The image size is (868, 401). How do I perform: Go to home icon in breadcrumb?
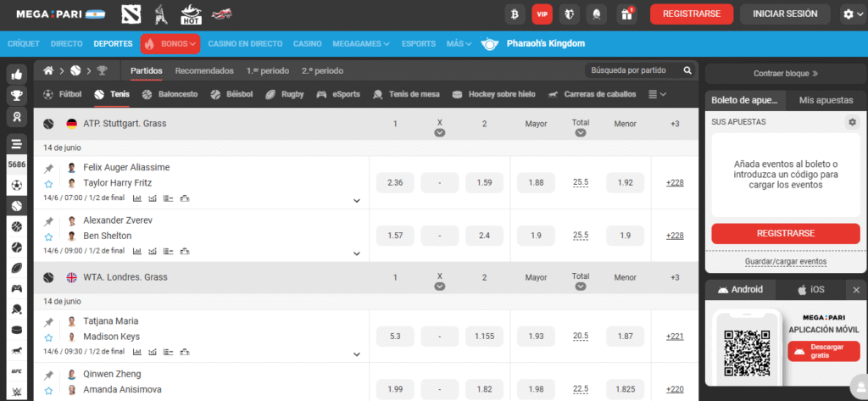[48, 70]
